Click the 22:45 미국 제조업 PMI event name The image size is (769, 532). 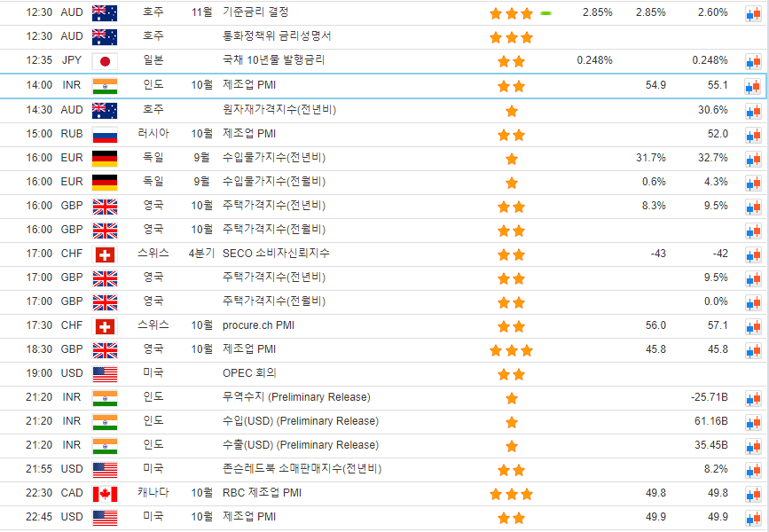tap(248, 517)
